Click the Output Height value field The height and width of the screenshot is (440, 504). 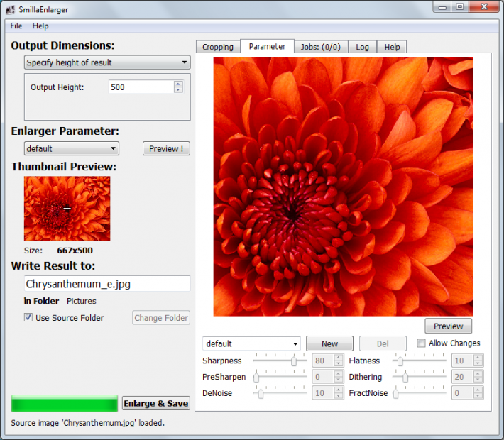141,87
